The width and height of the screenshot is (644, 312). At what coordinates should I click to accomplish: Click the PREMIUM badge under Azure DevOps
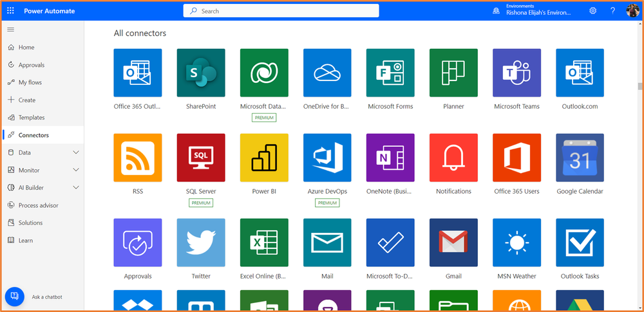tap(327, 203)
